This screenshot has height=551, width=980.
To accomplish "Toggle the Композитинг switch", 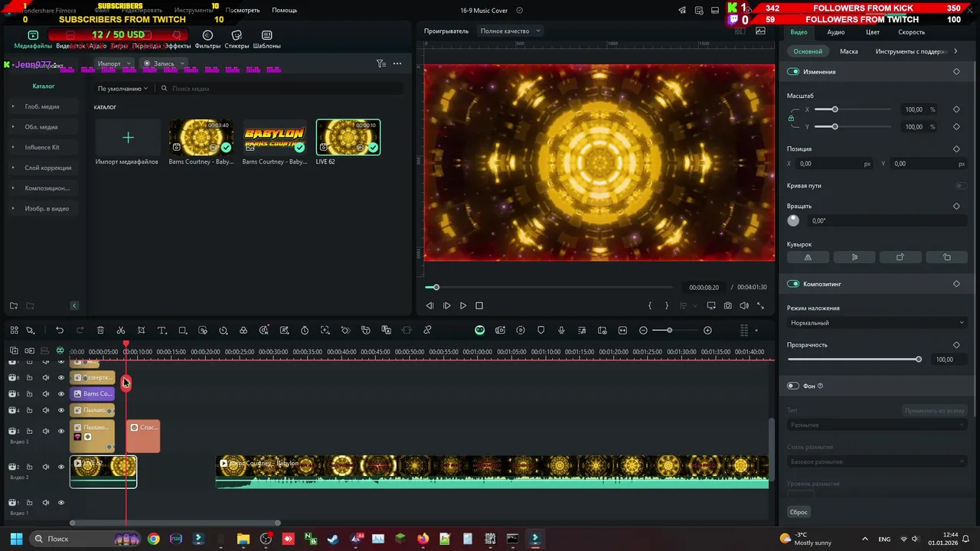I will tap(793, 284).
